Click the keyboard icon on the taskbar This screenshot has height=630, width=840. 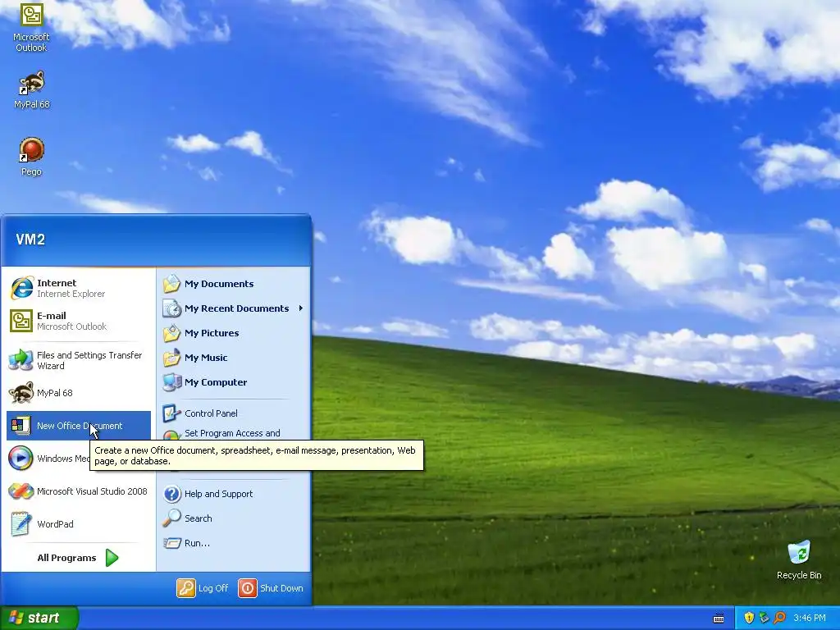[x=719, y=619]
